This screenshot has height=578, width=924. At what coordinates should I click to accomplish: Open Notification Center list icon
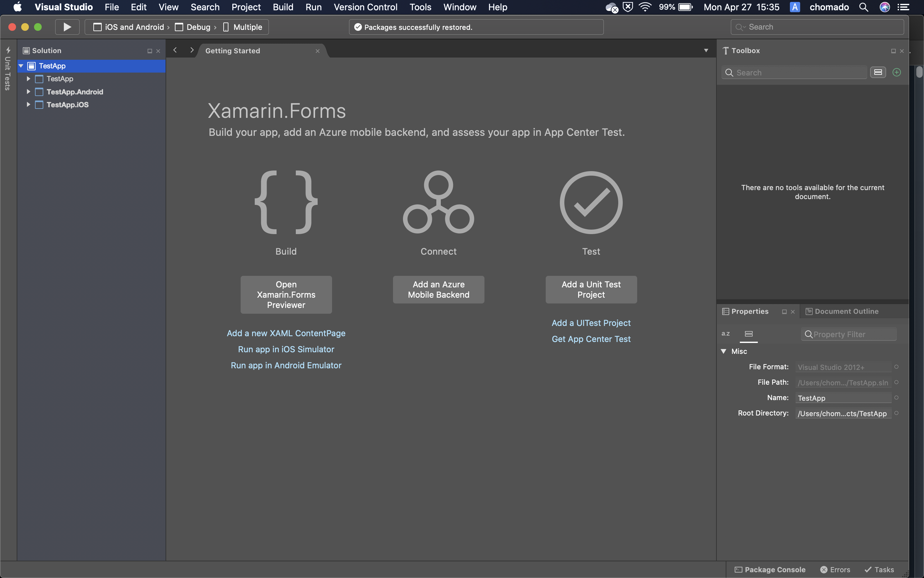point(903,7)
